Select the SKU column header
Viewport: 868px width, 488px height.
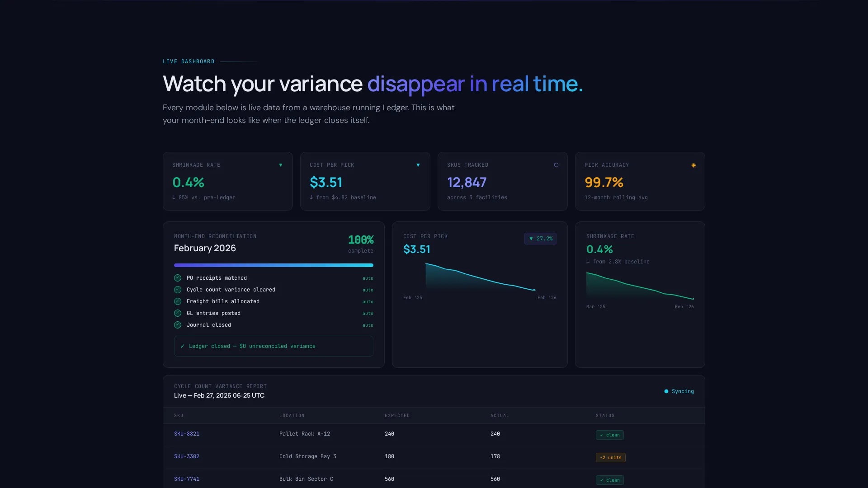pyautogui.click(x=179, y=416)
